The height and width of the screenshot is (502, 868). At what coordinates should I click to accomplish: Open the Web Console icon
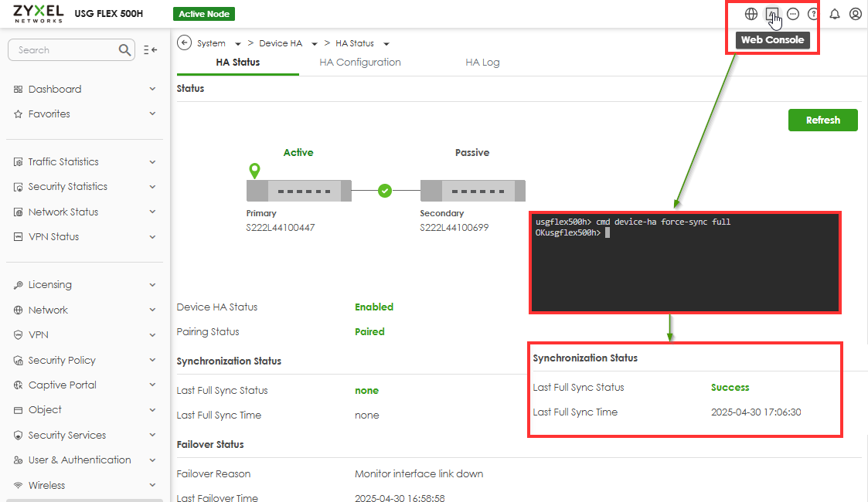pyautogui.click(x=771, y=14)
